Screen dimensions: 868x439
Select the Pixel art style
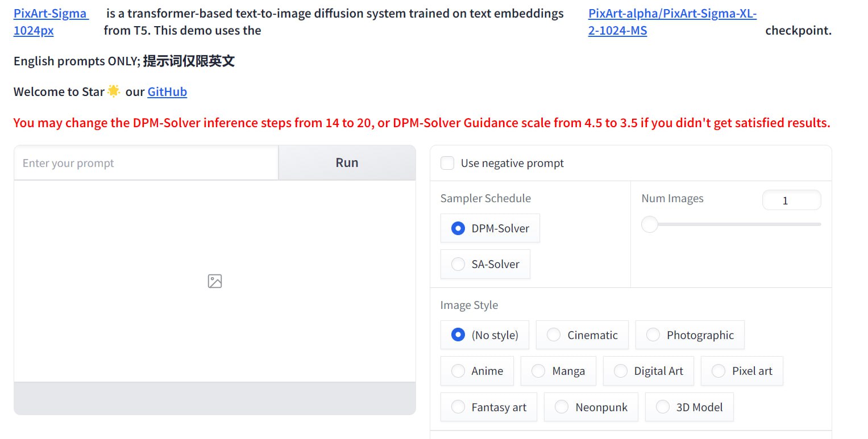click(719, 371)
